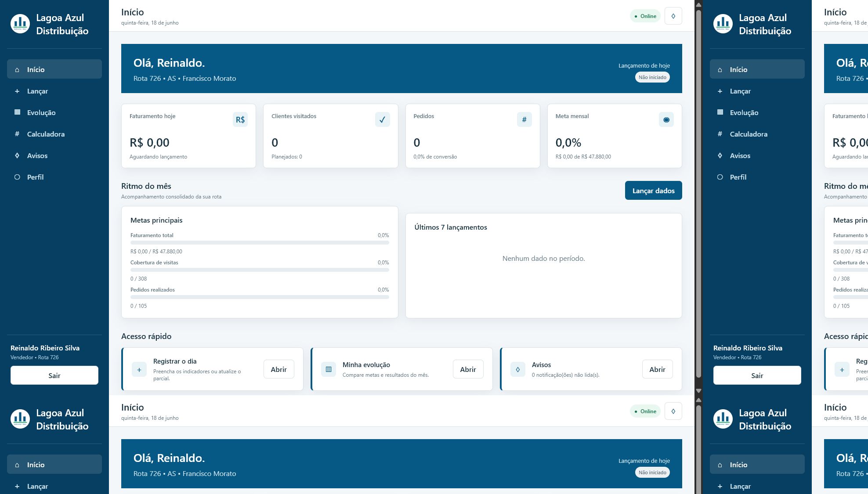
Task: Select Início in the lower-right repeated sidebar
Action: 757,465
